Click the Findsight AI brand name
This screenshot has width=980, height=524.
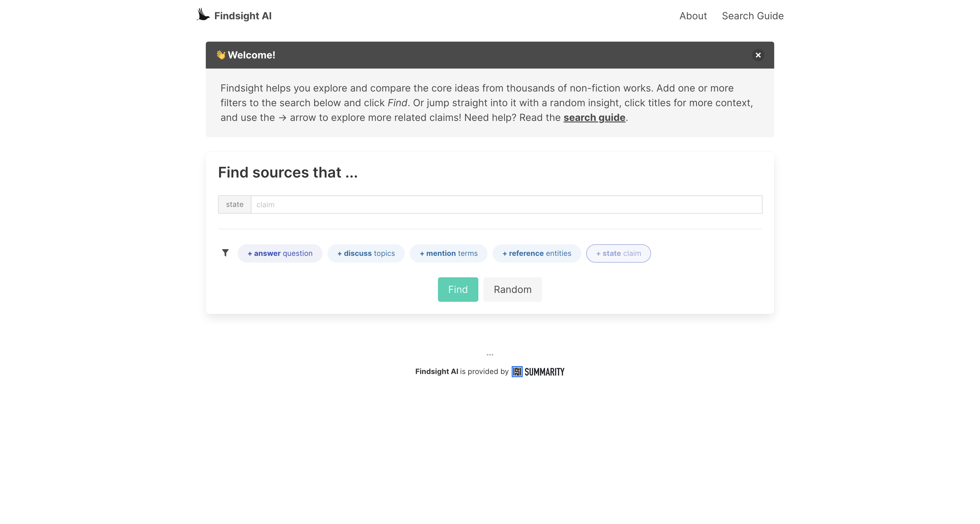pos(243,16)
